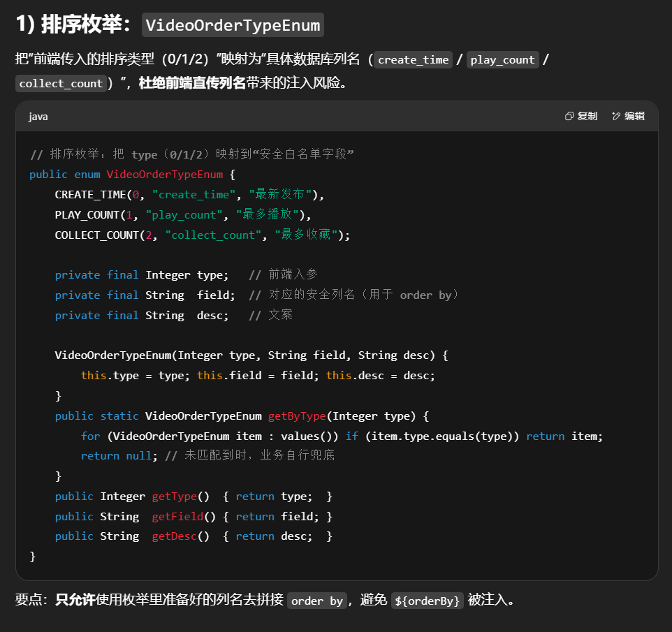Select the collect_count inline code chip

pyautogui.click(x=61, y=84)
